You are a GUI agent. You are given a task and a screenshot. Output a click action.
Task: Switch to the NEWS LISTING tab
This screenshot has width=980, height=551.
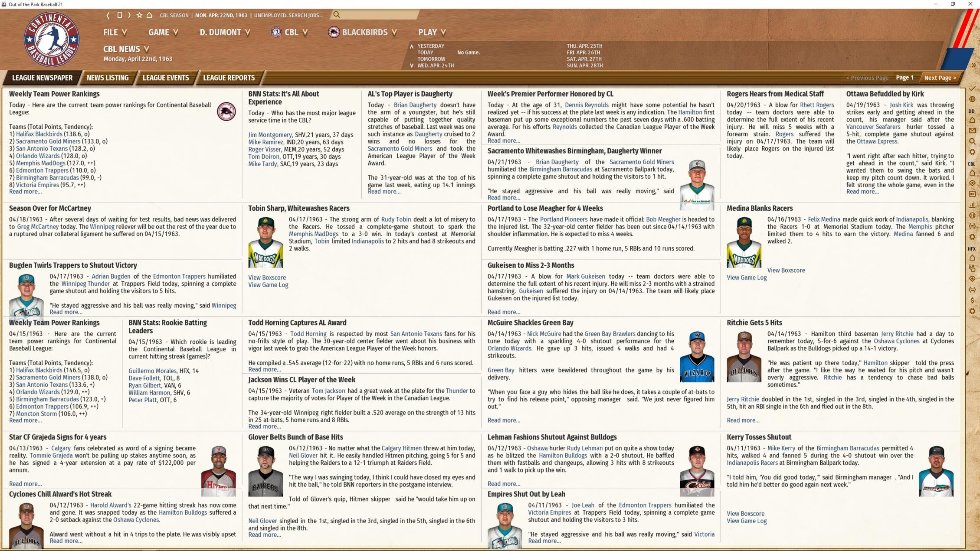[108, 78]
